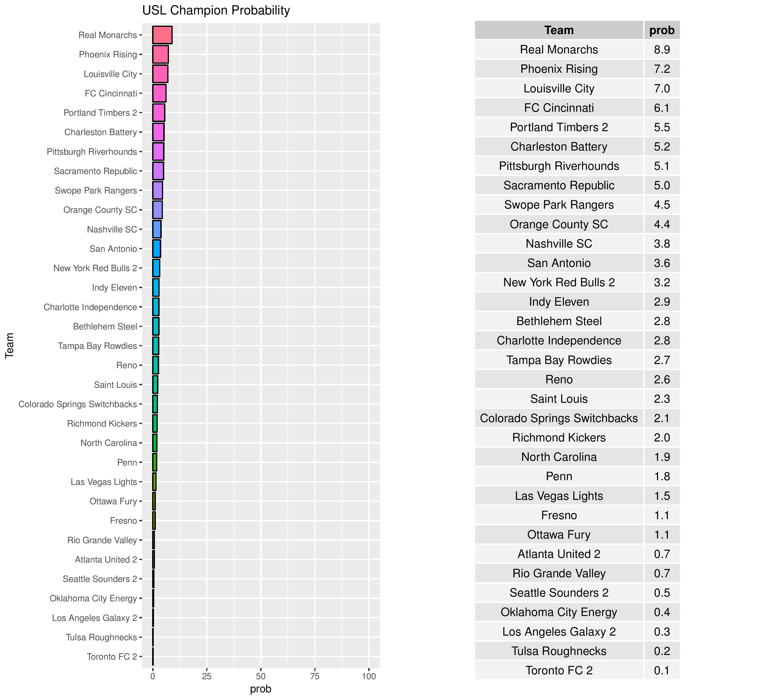Click the Tulsa Roughnecks axis label
This screenshot has width=770, height=700.
point(101,637)
